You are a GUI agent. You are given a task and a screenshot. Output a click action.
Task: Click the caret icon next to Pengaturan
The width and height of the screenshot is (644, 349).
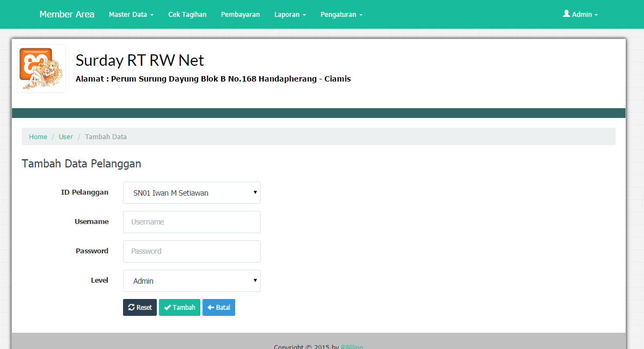[x=360, y=15]
